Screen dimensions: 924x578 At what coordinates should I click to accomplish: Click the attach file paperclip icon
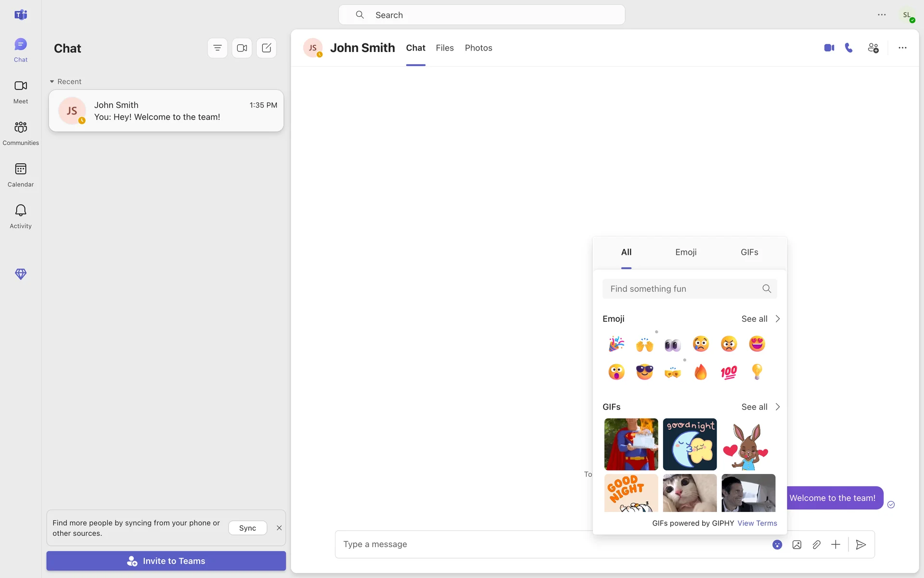pos(816,544)
